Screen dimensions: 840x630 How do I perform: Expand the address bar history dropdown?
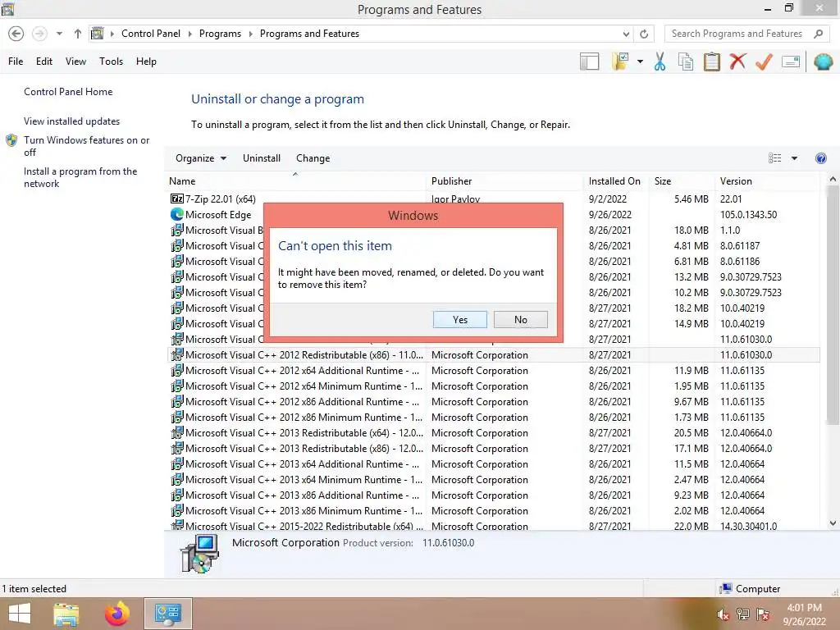[626, 34]
